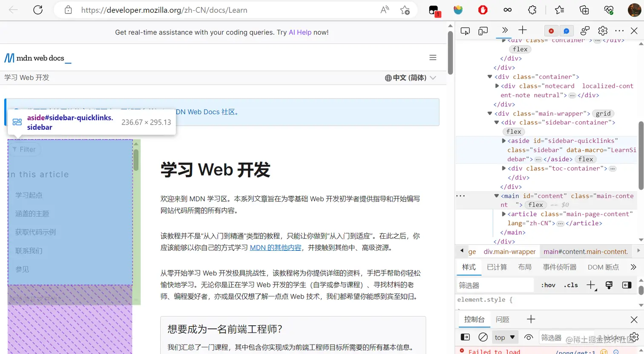Switch to the 事件侦听器 tab
The image size is (644, 354).
coord(560,267)
